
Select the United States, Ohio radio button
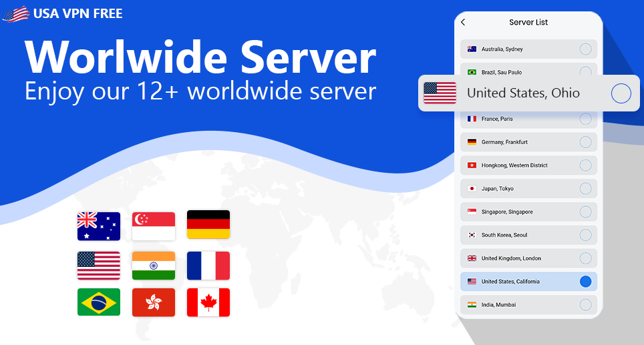pyautogui.click(x=621, y=93)
